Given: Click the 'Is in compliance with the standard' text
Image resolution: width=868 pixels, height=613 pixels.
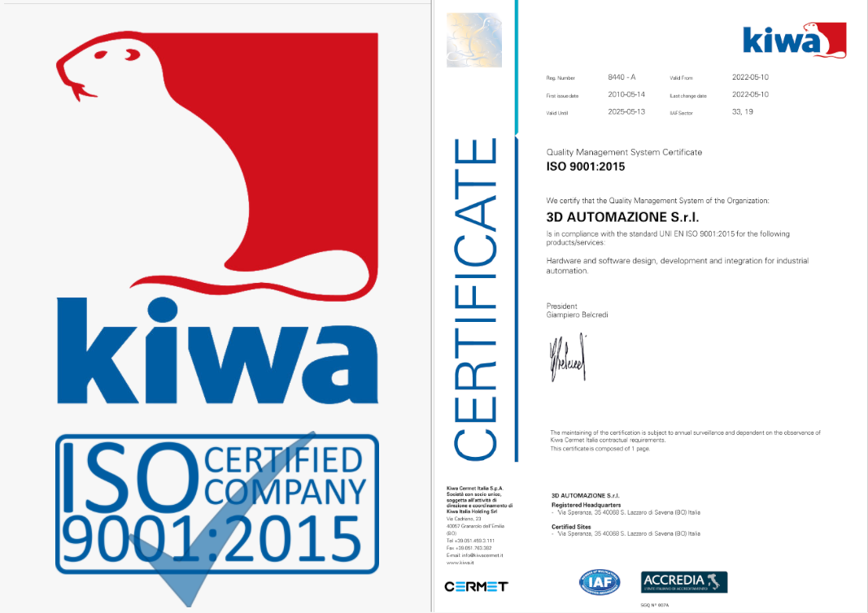Looking at the screenshot, I should click(668, 238).
